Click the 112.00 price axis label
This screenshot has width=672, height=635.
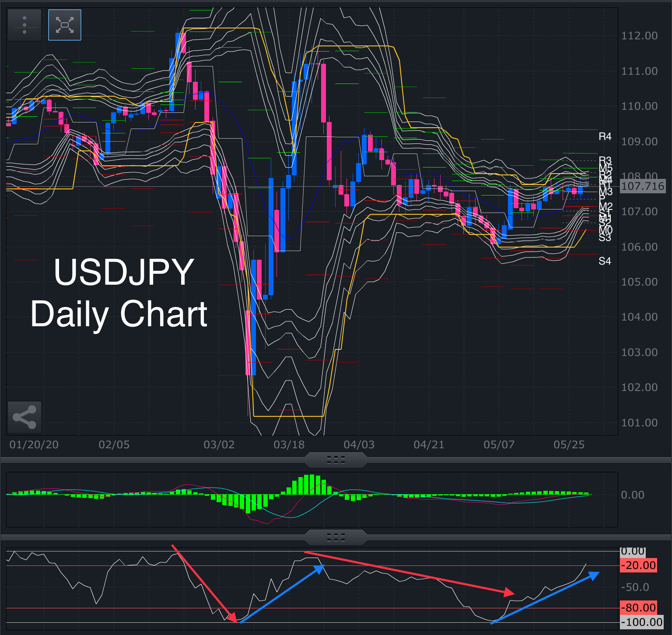click(x=639, y=36)
